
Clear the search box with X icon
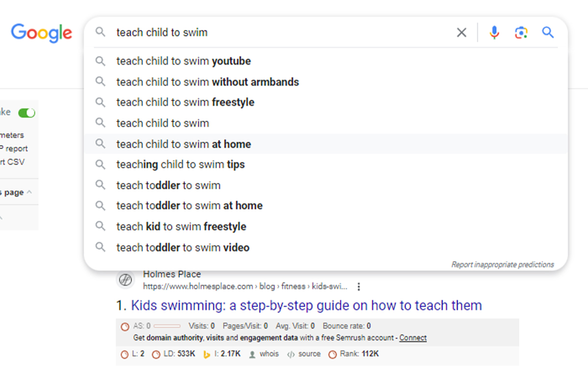(x=462, y=32)
